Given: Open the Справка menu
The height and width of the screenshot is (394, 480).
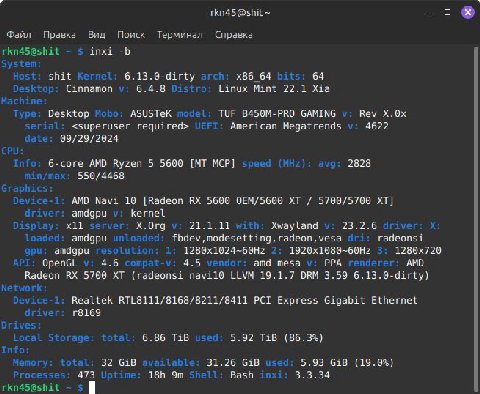Looking at the screenshot, I should click(x=234, y=35).
